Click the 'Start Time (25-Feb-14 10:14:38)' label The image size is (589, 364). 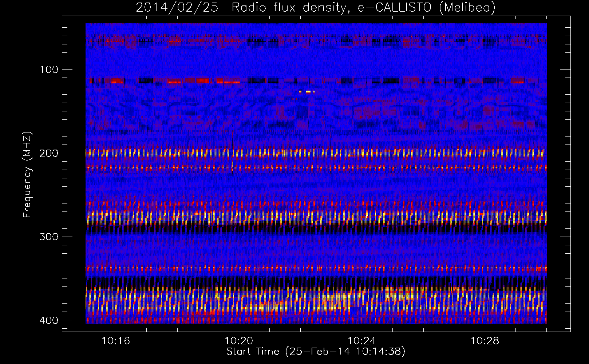point(316,352)
